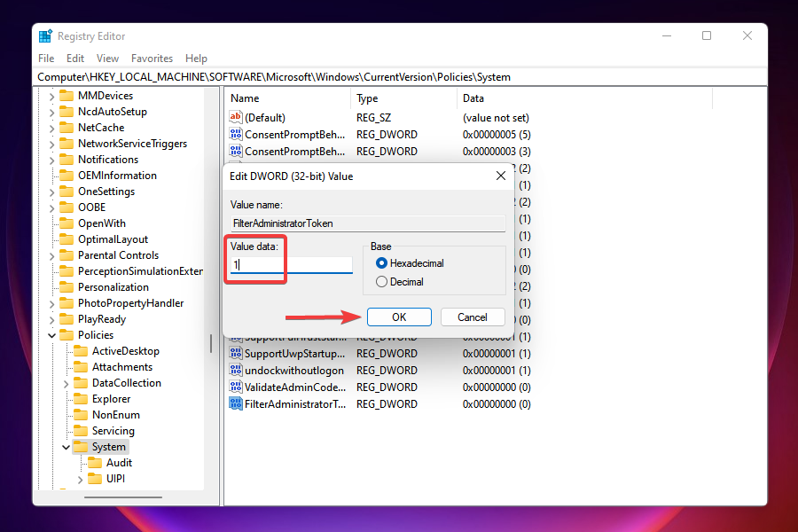Expand the NcdAutoSetup key
The width and height of the screenshot is (798, 532).
click(51, 112)
